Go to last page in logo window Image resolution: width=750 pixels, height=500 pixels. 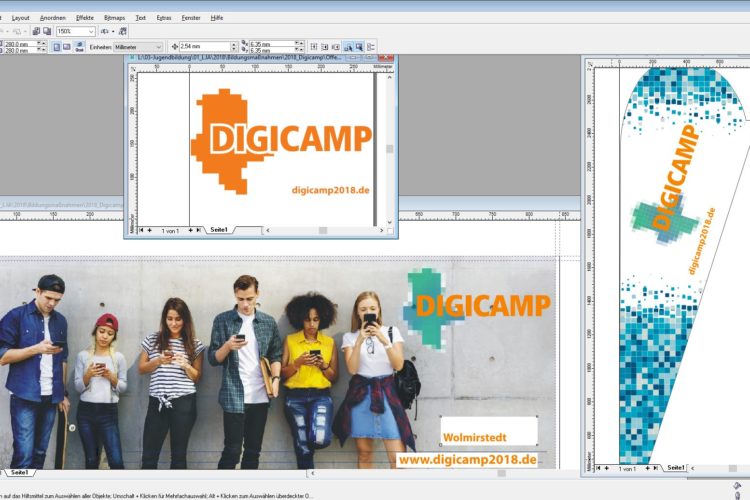click(x=199, y=231)
